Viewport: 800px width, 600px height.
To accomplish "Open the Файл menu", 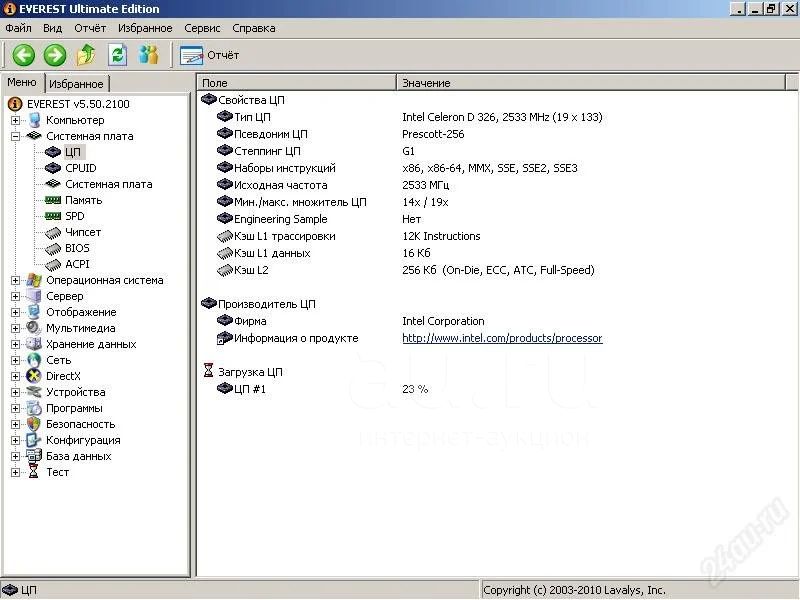I will pos(18,28).
